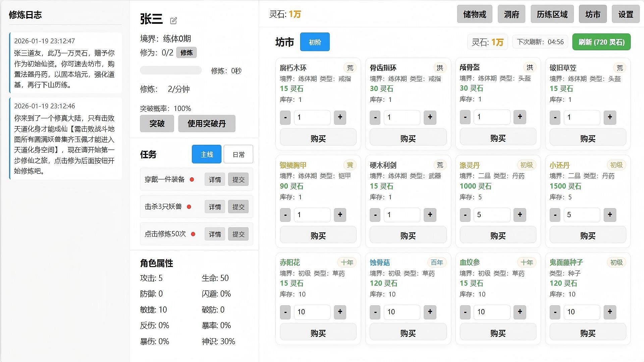The image size is (644, 362).
Task: Open the 储物戒 inventory page
Action: [474, 14]
